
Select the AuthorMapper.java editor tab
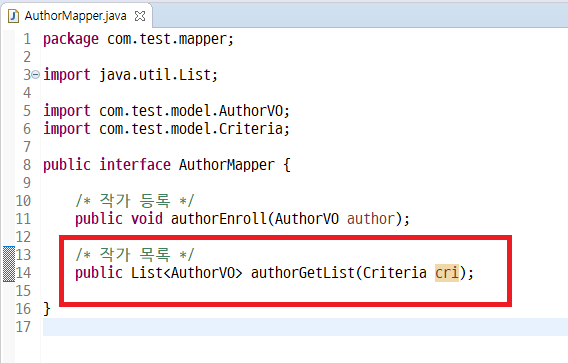click(x=76, y=16)
